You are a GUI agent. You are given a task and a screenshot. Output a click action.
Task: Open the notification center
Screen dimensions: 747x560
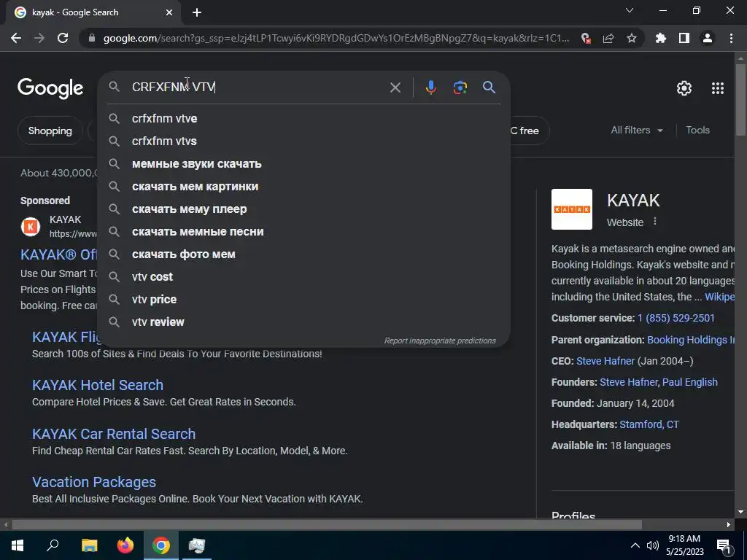click(x=724, y=545)
